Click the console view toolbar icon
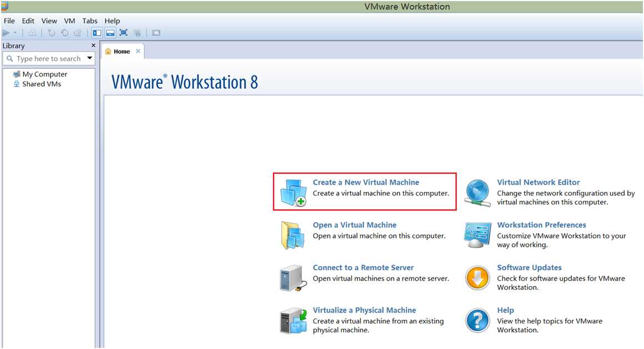 coord(156,33)
